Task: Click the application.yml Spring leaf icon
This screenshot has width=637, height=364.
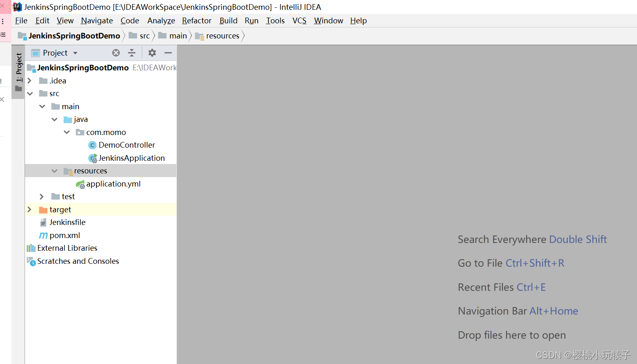Action: coord(80,184)
